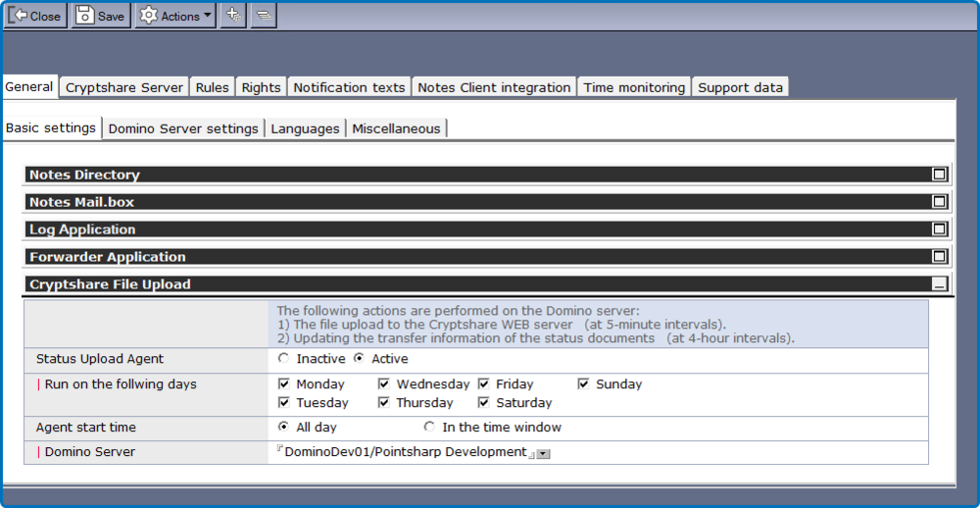Open the Domino Server dropdown list
This screenshot has height=508, width=980.
tap(543, 453)
